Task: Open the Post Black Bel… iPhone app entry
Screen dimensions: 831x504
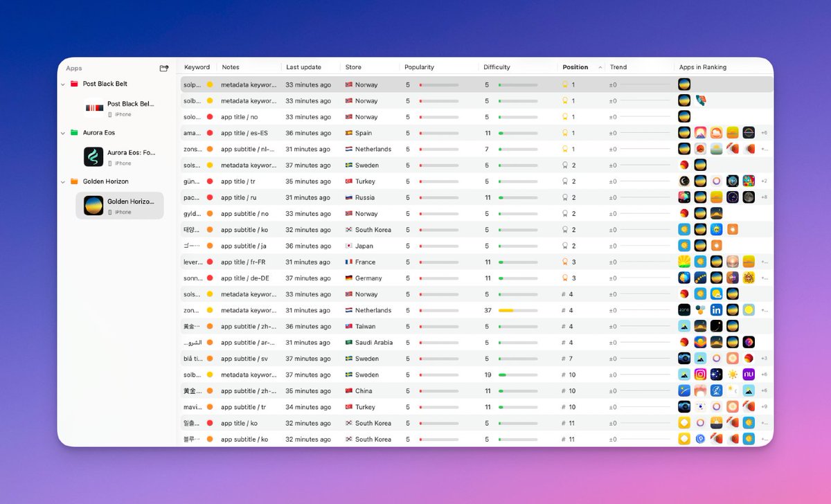Action: tap(119, 108)
